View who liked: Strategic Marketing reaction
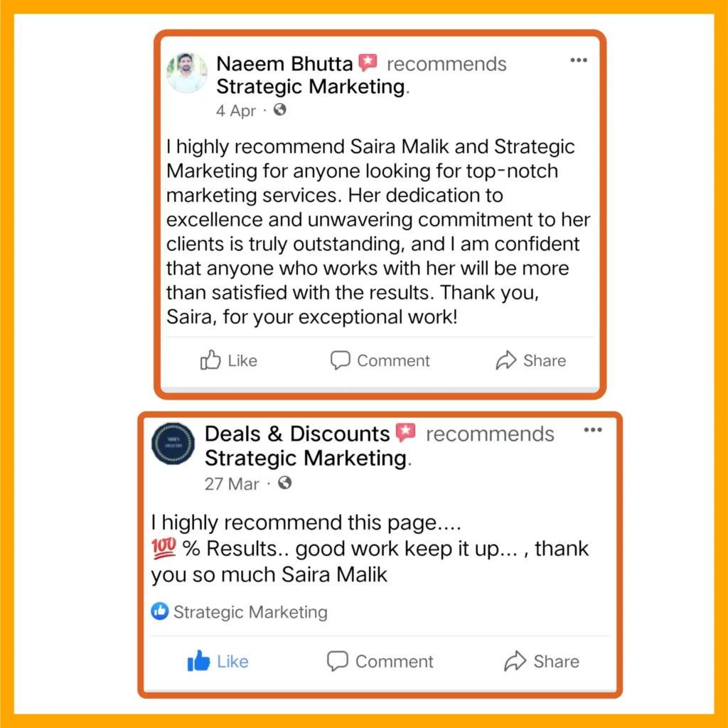Screen dimensions: 728x728 click(x=240, y=612)
